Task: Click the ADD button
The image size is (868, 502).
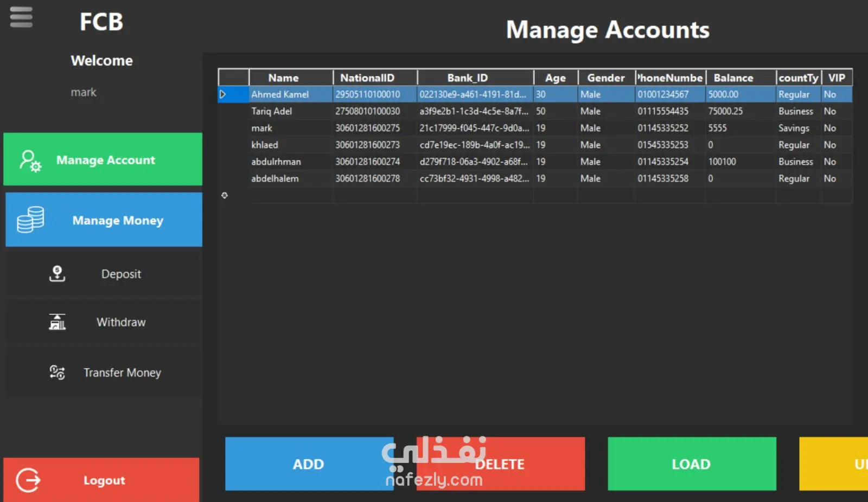Action: click(x=309, y=464)
